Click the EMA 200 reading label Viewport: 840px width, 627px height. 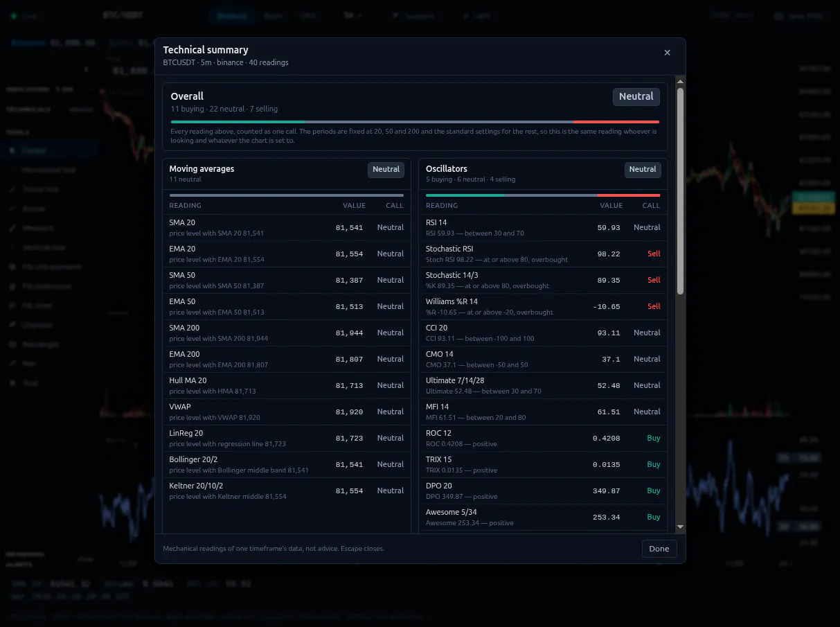(184, 354)
